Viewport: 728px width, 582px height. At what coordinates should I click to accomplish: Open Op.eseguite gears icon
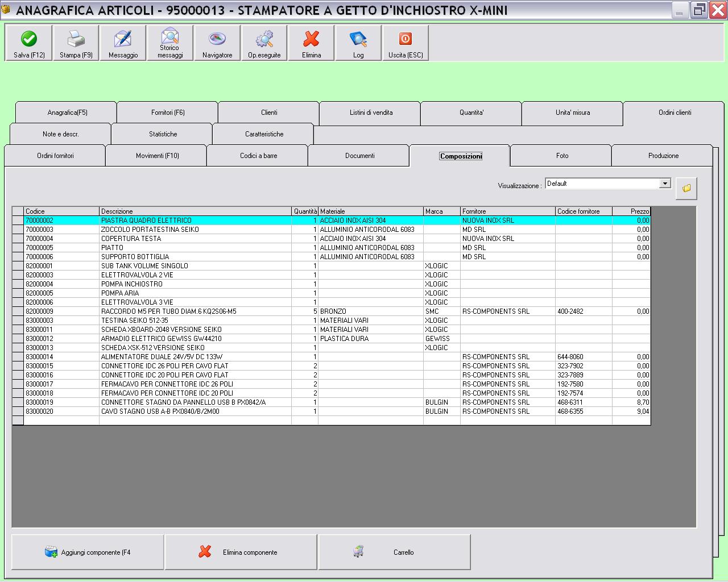pyautogui.click(x=264, y=39)
